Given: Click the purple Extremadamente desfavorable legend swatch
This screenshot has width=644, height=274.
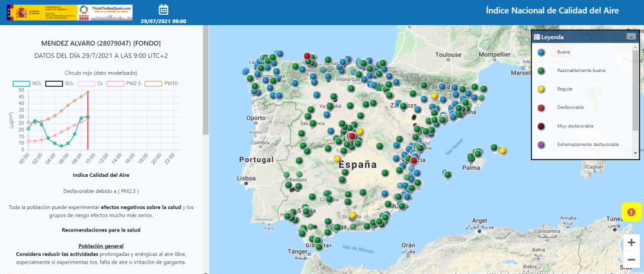Looking at the screenshot, I should point(542,144).
